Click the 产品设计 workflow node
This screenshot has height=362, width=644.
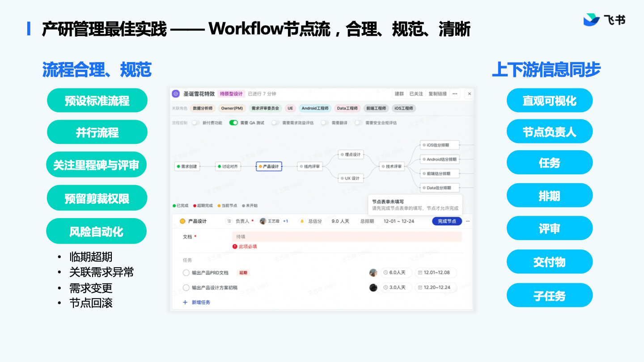click(x=269, y=166)
